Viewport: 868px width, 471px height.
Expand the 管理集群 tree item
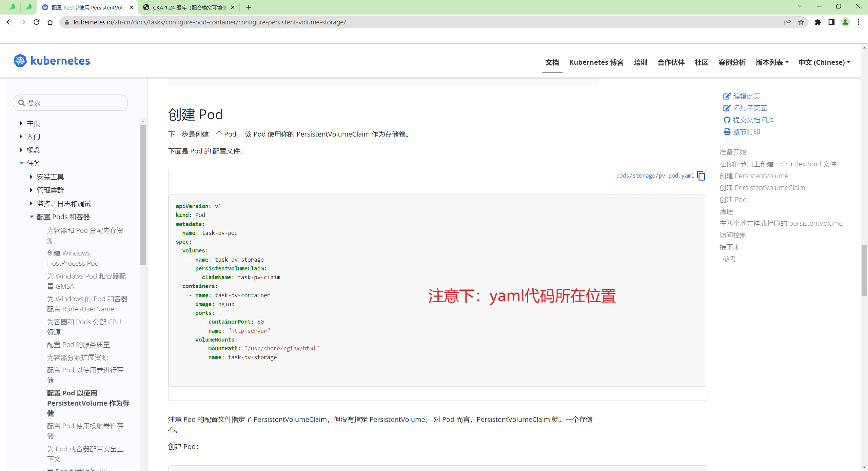click(x=31, y=190)
